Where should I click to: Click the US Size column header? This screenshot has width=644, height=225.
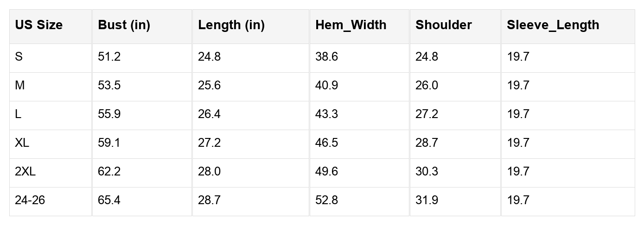38,25
